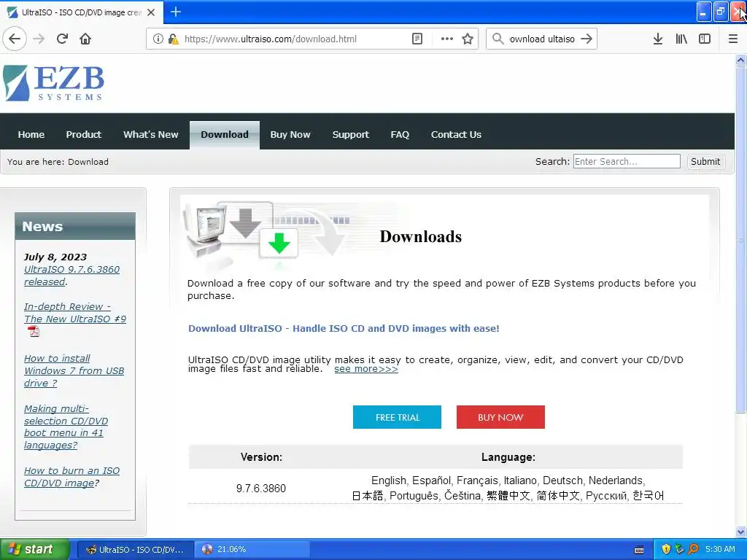Image resolution: width=747 pixels, height=560 pixels.
Task: Click the EZB Systems logo
Action: point(53,83)
